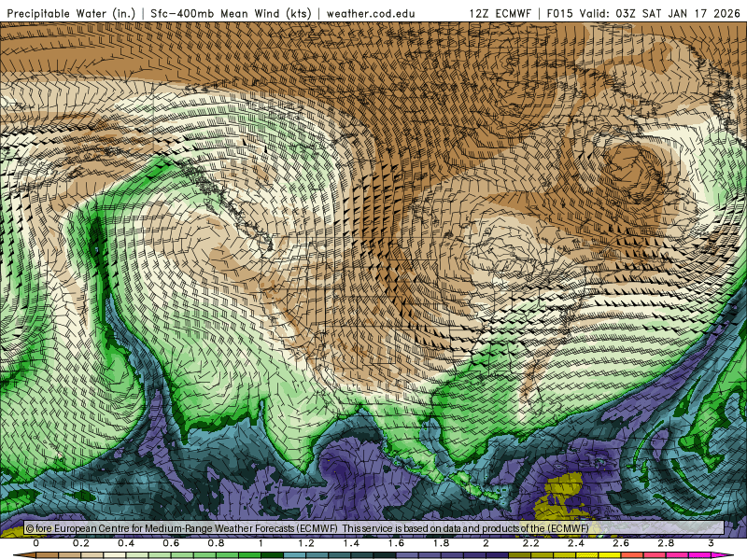The height and width of the screenshot is (560, 747).
Task: Click the "2.2" color scale label
Action: pyautogui.click(x=531, y=543)
